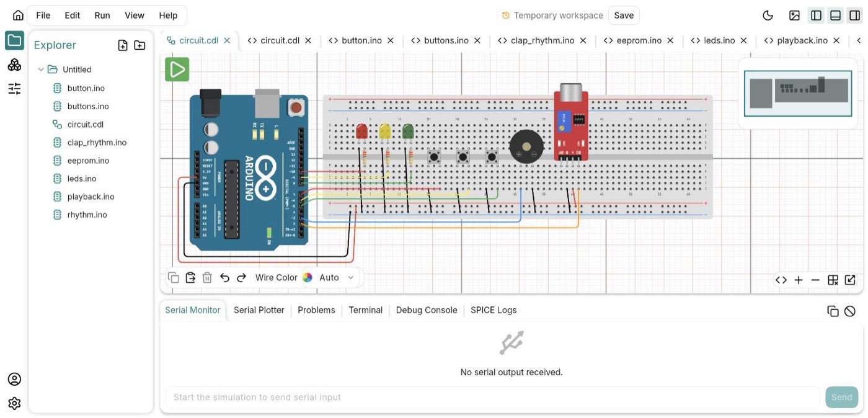Image resolution: width=868 pixels, height=418 pixels.
Task: Click the canvas minimap thumbnail
Action: coord(797,94)
